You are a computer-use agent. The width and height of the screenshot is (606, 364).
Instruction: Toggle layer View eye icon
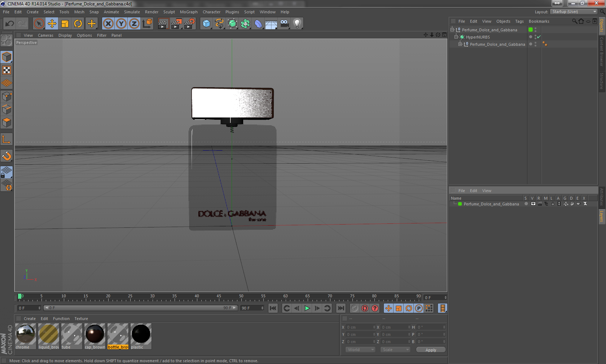533,204
